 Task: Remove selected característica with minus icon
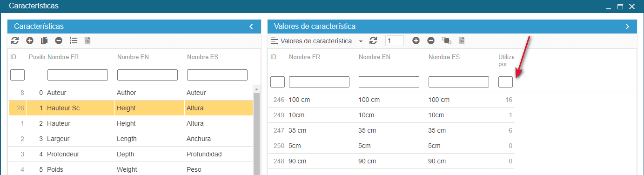[59, 40]
